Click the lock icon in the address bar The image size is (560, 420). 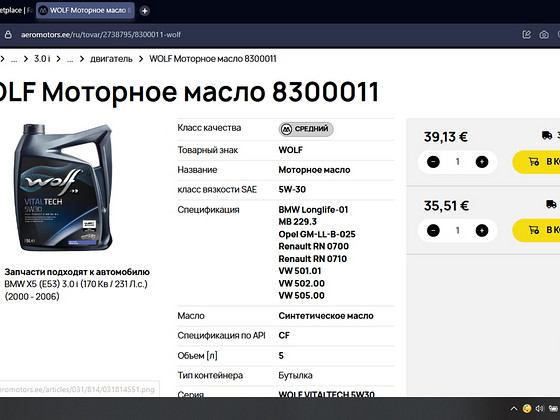tap(8, 35)
